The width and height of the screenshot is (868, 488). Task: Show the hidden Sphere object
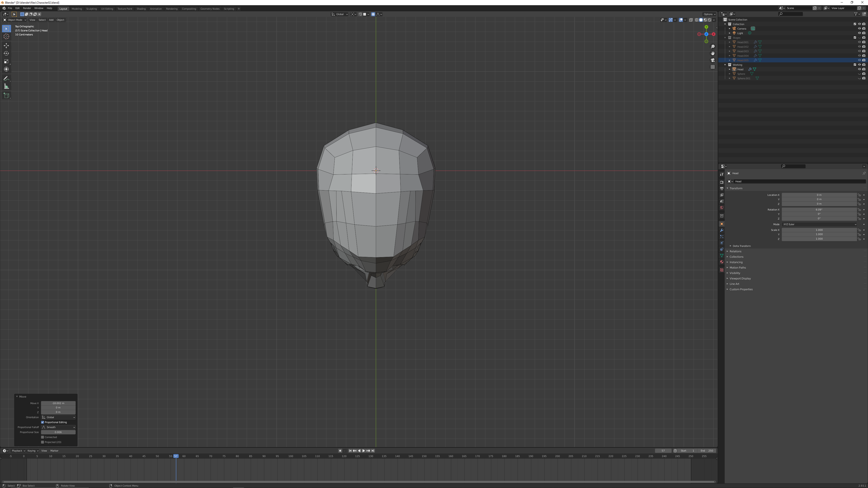coord(859,74)
